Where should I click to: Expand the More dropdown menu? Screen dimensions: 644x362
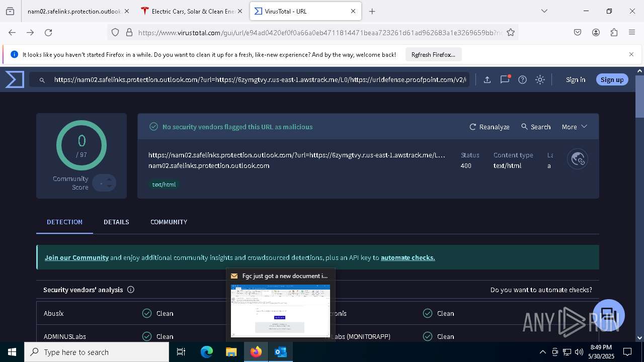coord(575,127)
